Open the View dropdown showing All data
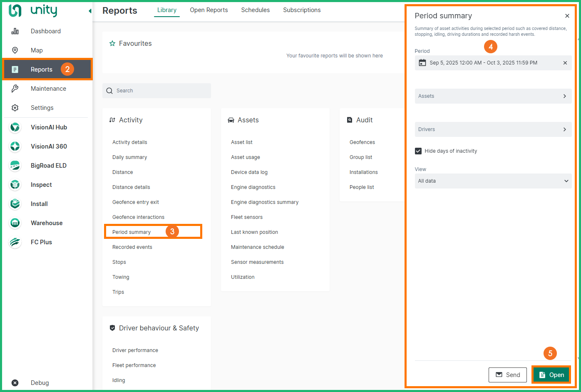 [493, 181]
